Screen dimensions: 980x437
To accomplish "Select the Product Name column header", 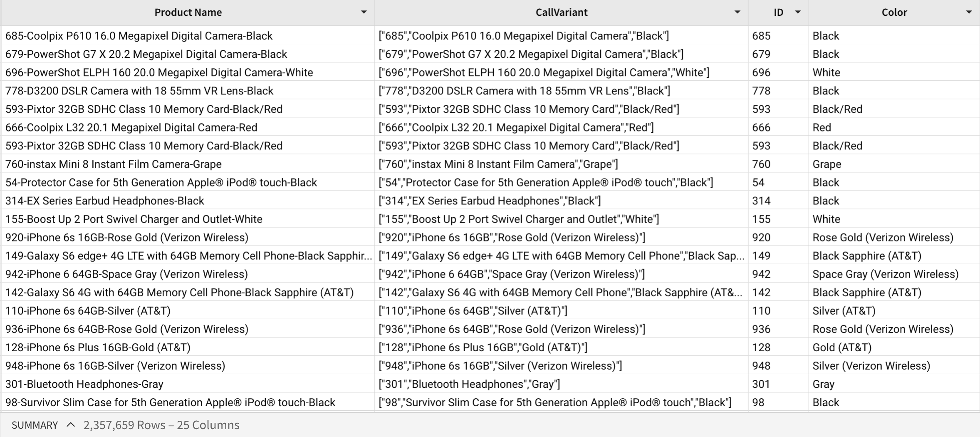I will (x=188, y=12).
